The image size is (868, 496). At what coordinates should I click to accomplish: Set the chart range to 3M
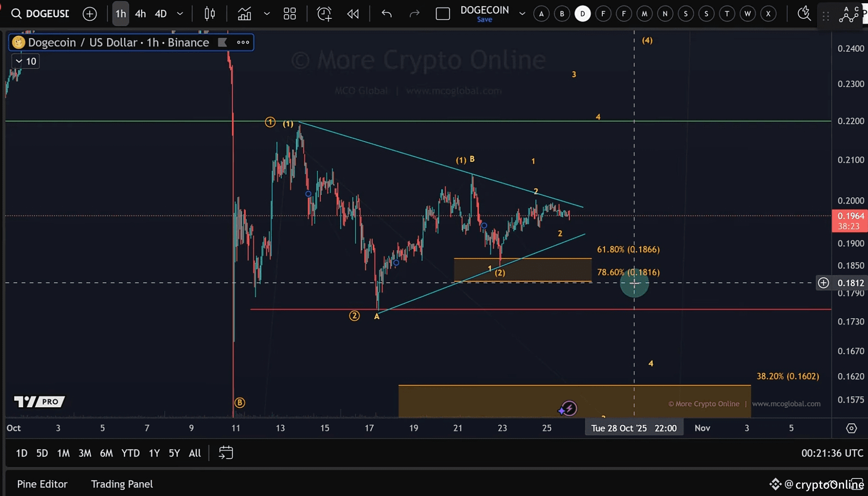pos(85,453)
